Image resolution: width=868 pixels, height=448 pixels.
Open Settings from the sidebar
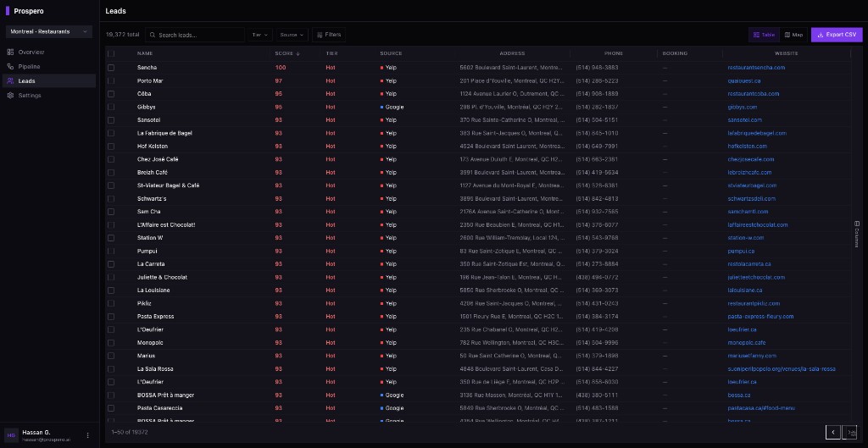click(48, 95)
